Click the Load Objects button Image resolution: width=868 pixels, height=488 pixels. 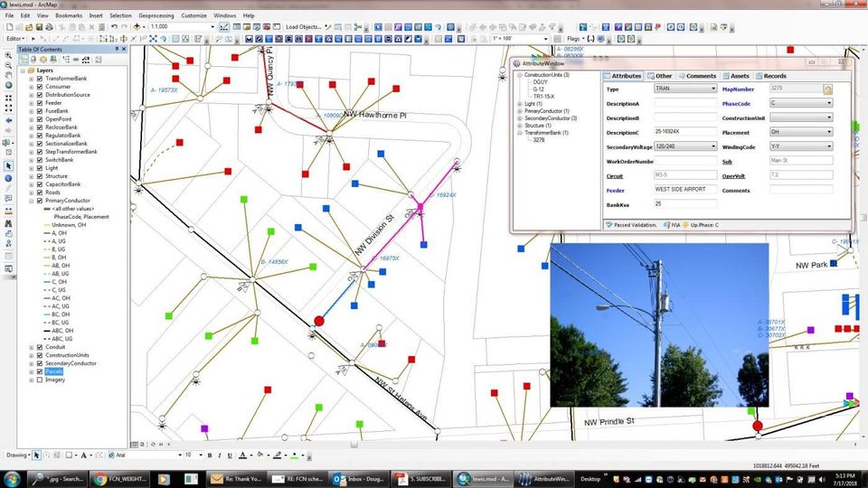point(306,27)
